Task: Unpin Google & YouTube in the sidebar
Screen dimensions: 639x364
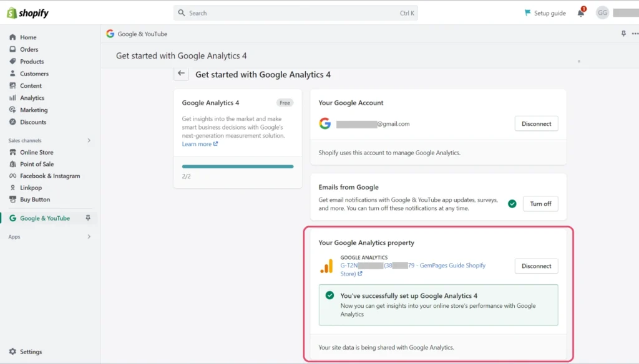Action: click(88, 218)
